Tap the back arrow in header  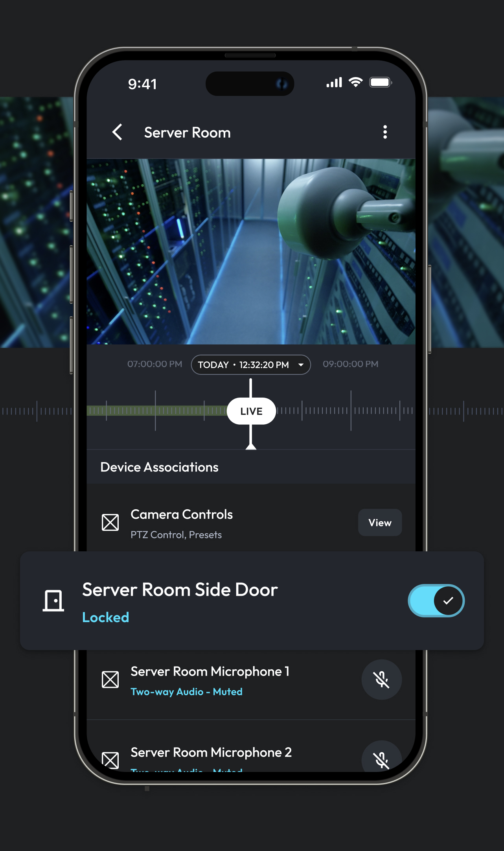pos(118,132)
